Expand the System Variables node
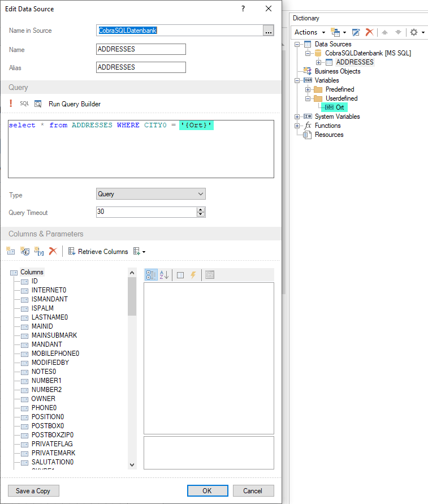The height and width of the screenshot is (504, 428). pos(297,117)
